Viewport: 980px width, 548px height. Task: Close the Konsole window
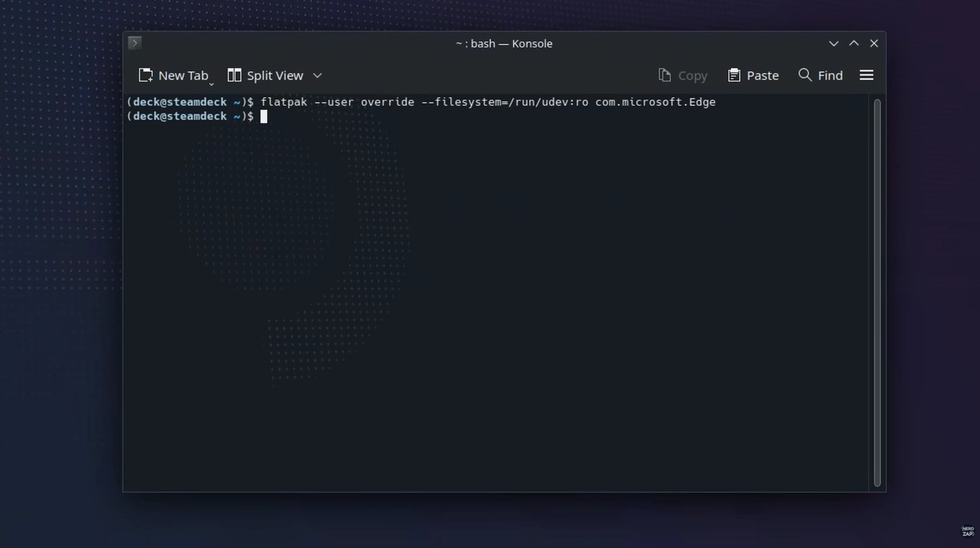pyautogui.click(x=874, y=43)
